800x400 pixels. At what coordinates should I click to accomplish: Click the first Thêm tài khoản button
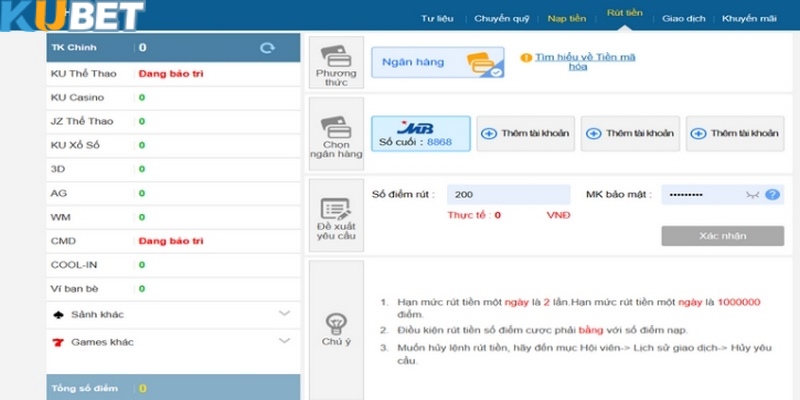[523, 133]
